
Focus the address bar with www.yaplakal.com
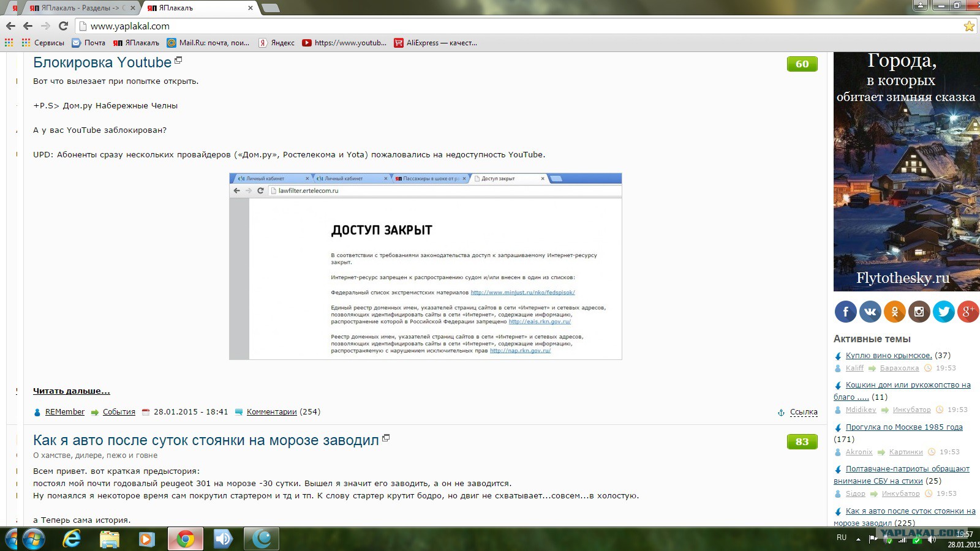point(521,26)
